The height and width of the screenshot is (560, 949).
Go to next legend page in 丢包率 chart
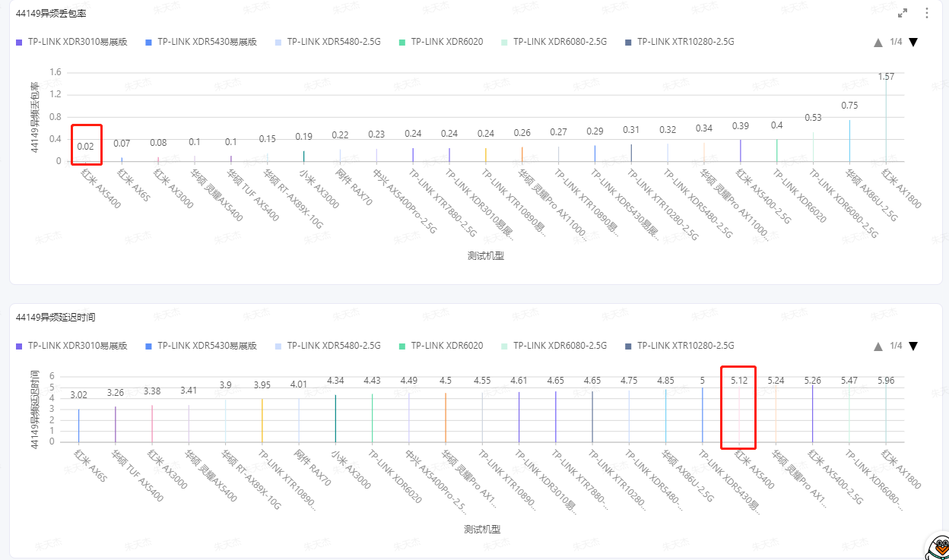tap(913, 42)
